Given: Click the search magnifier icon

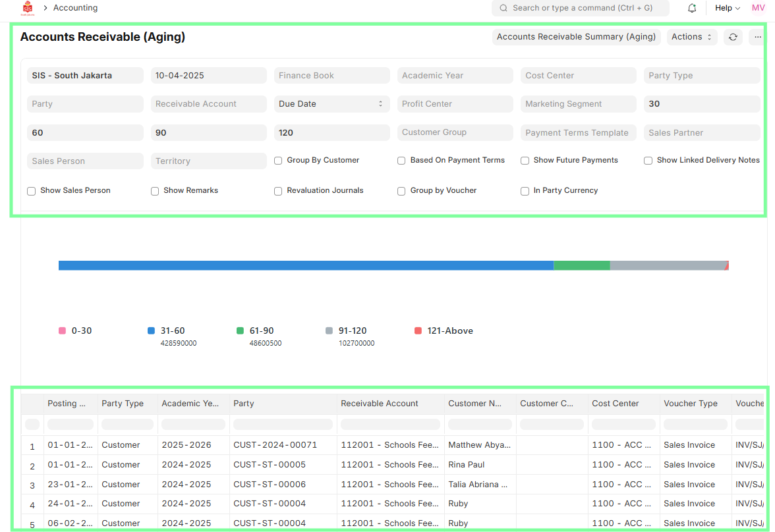Looking at the screenshot, I should (x=503, y=9).
